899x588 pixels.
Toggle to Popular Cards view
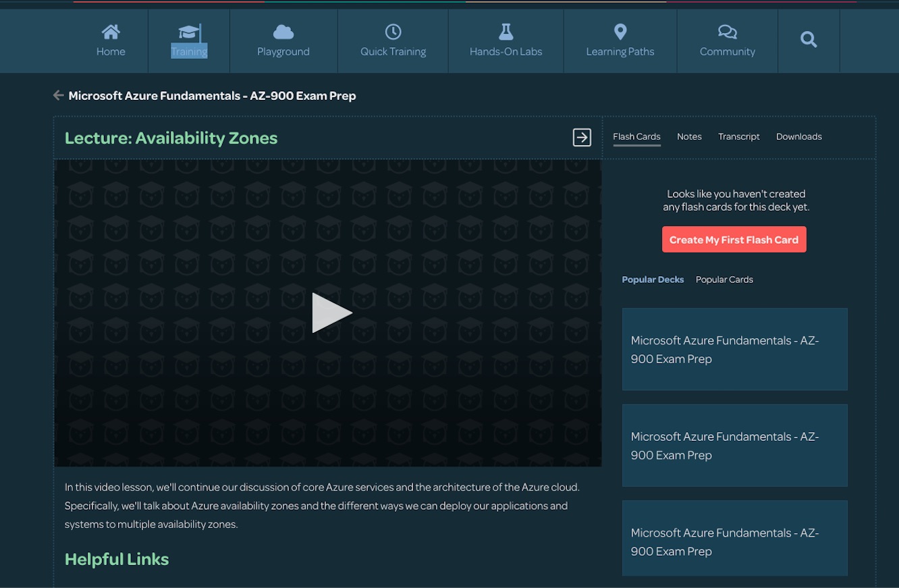(x=724, y=279)
